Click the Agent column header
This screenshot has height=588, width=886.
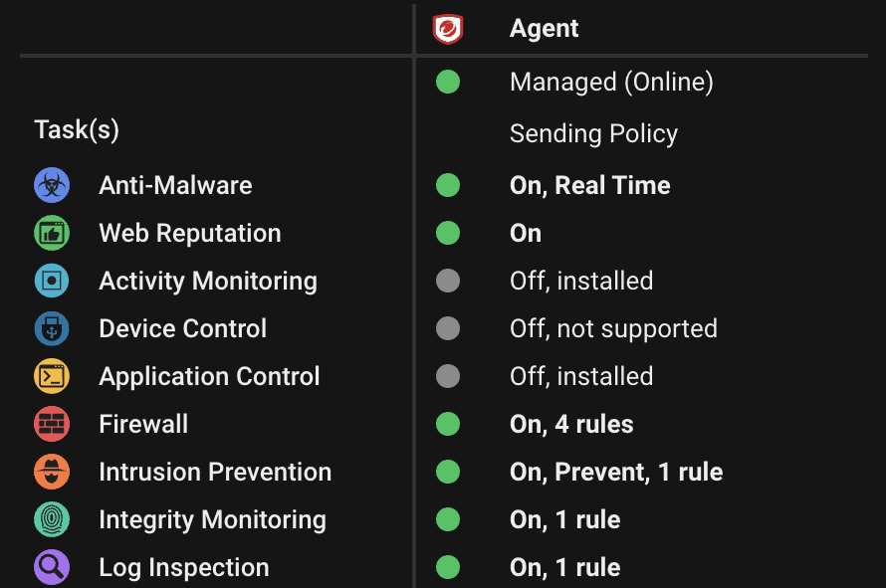click(544, 29)
